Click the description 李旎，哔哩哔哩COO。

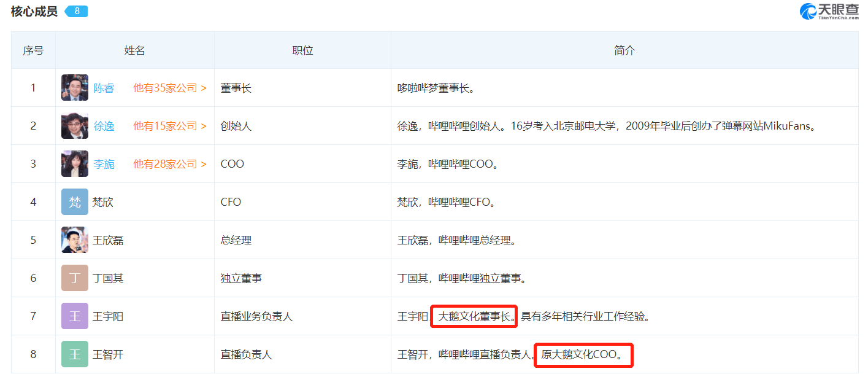[448, 164]
